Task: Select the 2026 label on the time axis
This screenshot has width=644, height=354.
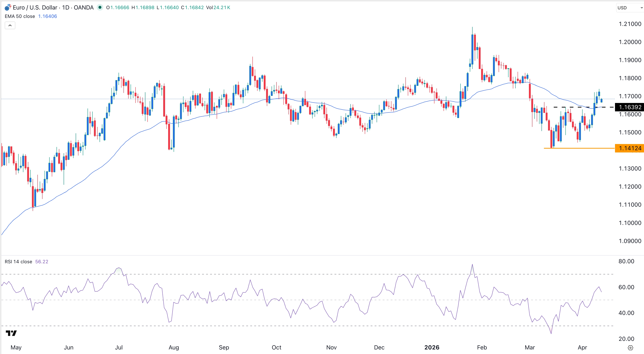Action: coord(432,347)
